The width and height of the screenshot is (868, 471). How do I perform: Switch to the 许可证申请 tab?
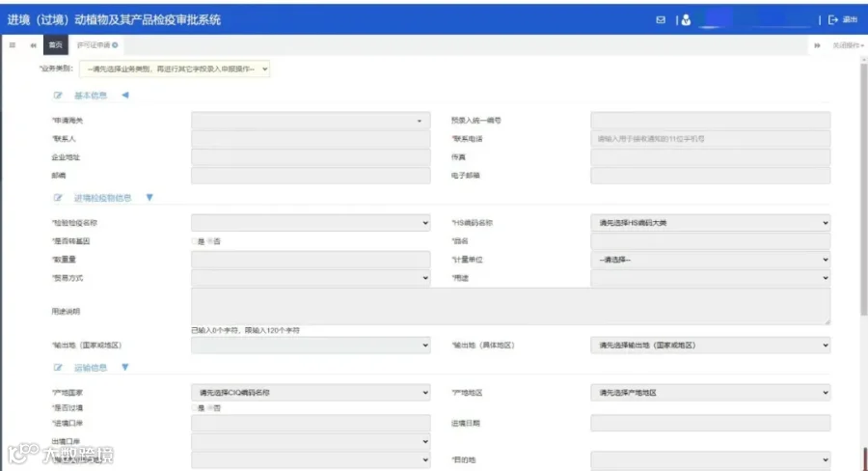[94, 45]
